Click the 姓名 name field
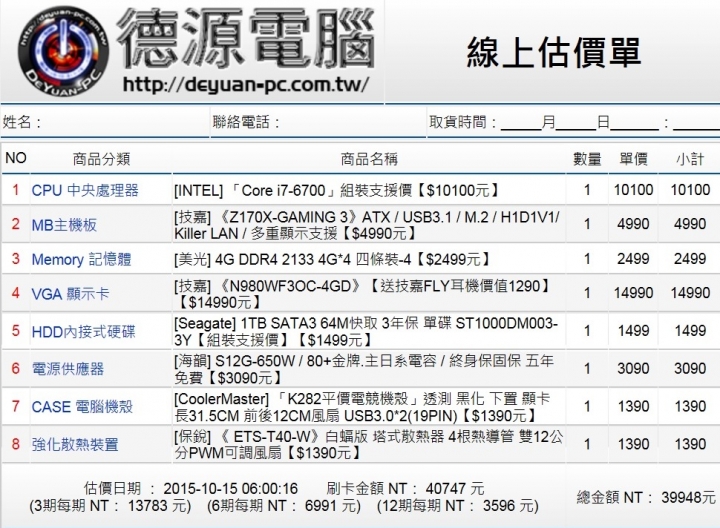The width and height of the screenshot is (720, 528). point(105,122)
